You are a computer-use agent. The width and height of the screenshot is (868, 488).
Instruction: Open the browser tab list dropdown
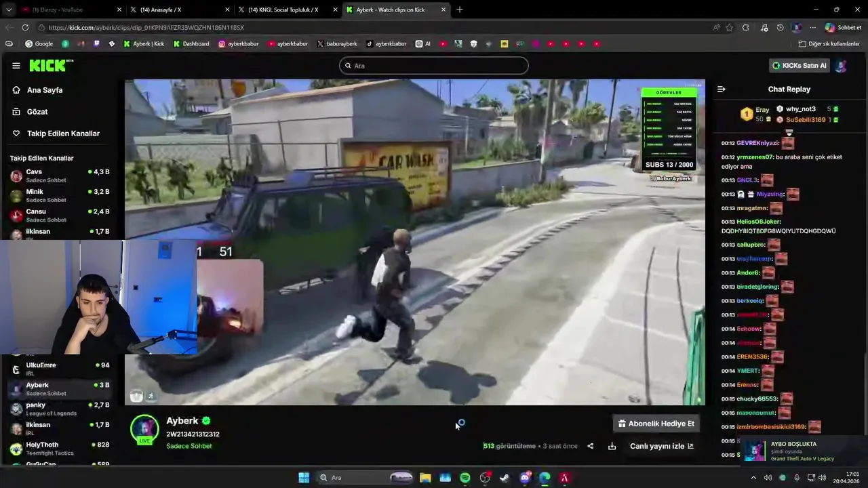point(9,9)
